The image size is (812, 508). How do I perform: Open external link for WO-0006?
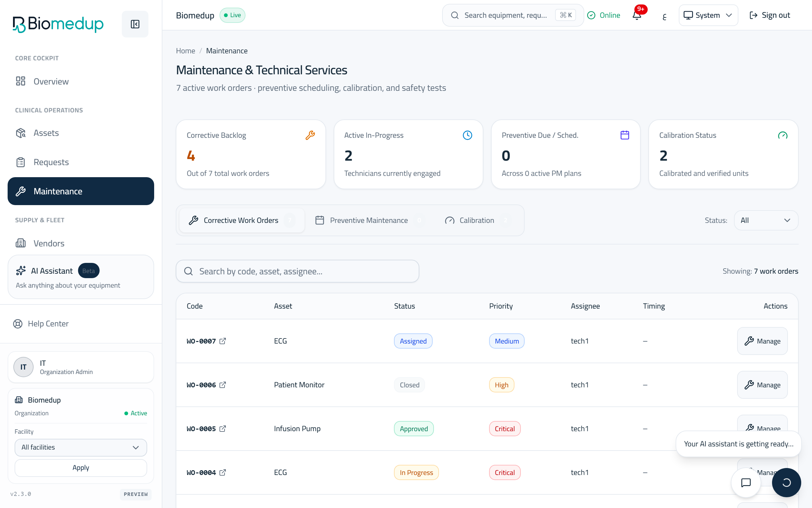pyautogui.click(x=222, y=385)
